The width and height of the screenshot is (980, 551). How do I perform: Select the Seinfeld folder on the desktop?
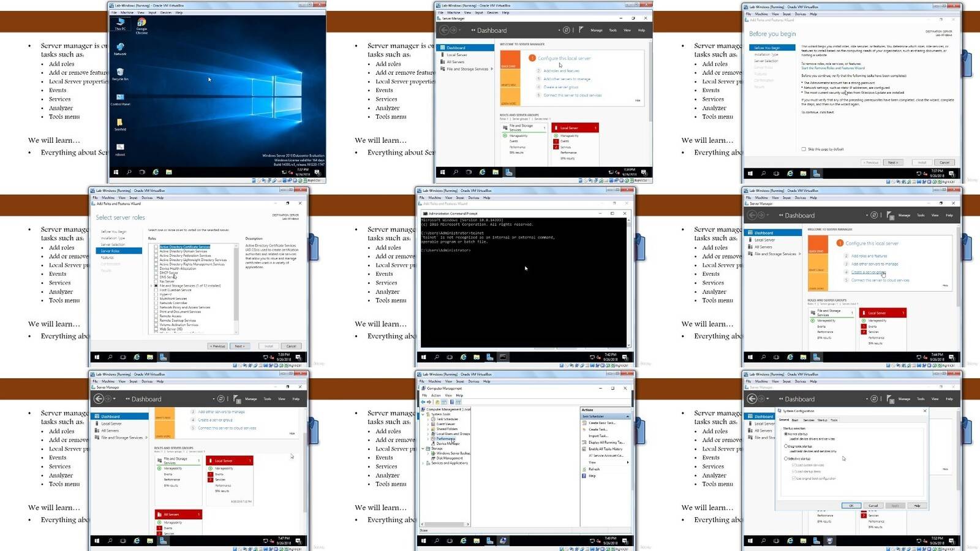120,124
